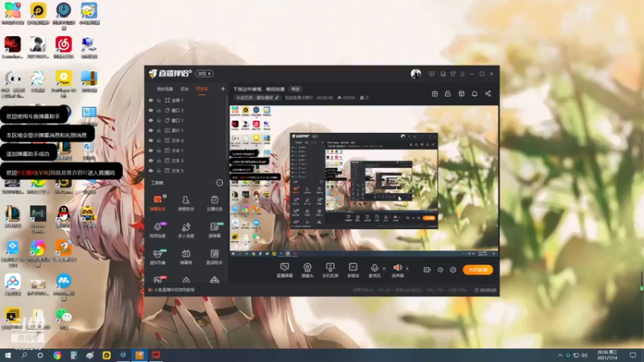Add a 直播屏幕 screen capture source
This screenshot has width=644, height=362.
[x=285, y=270]
